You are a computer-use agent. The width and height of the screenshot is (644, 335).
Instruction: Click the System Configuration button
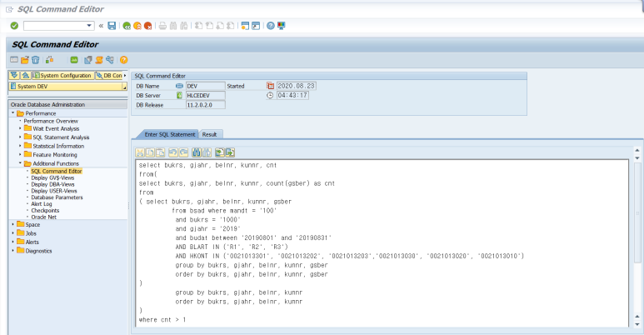click(62, 75)
